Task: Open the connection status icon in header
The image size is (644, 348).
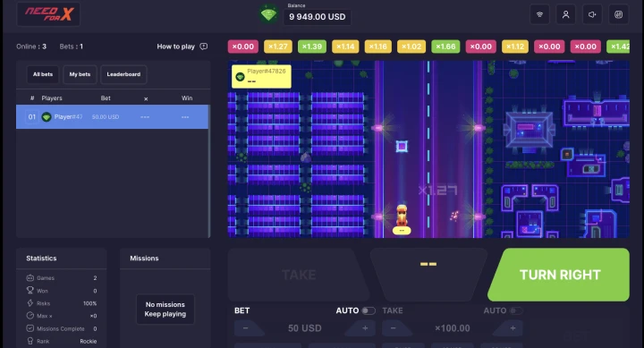Action: coord(539,15)
